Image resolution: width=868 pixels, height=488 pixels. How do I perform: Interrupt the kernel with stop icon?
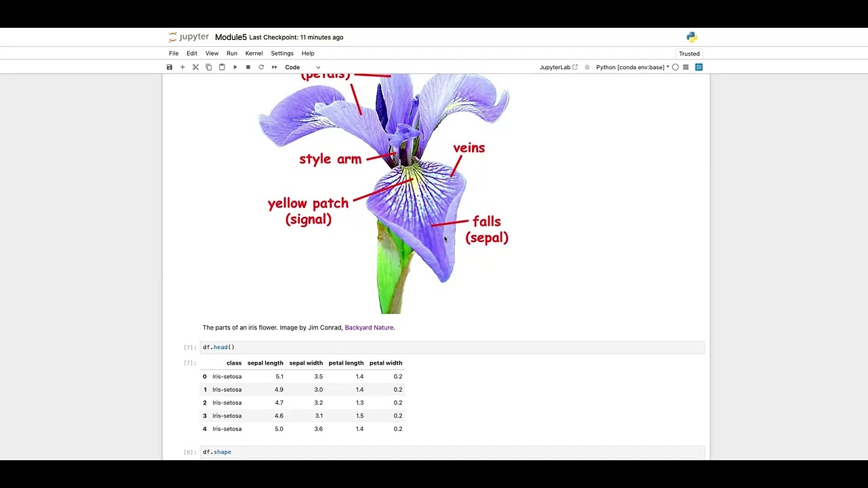click(248, 67)
